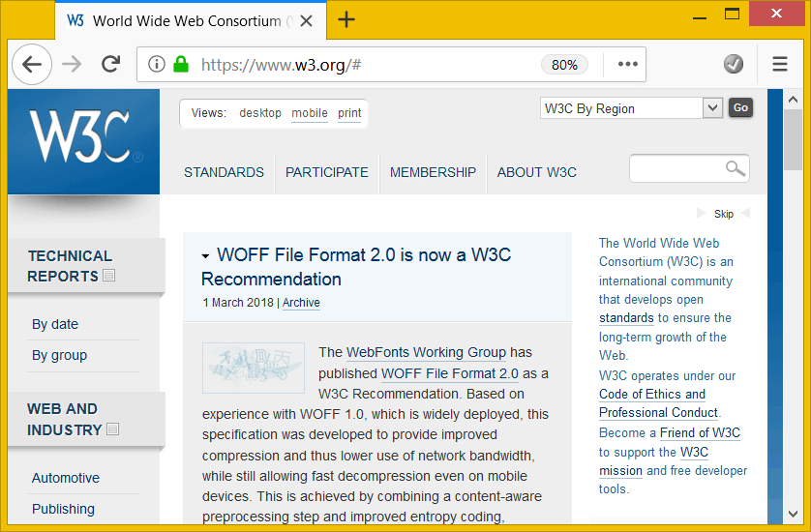Open the STANDARDS menu item
The image size is (811, 532).
[x=224, y=172]
